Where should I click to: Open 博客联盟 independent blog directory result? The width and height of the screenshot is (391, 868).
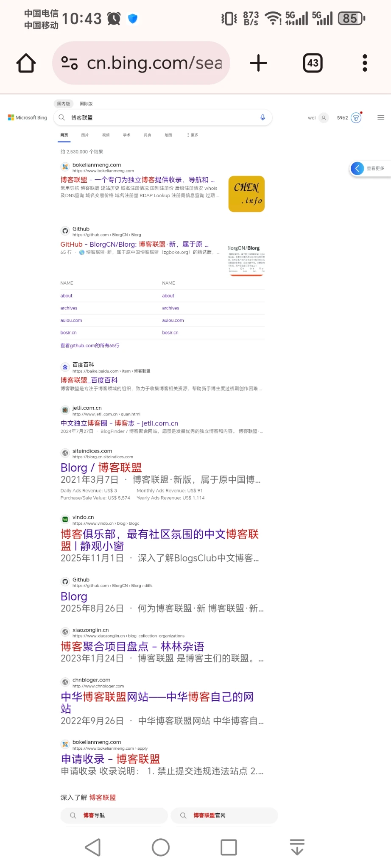(137, 180)
